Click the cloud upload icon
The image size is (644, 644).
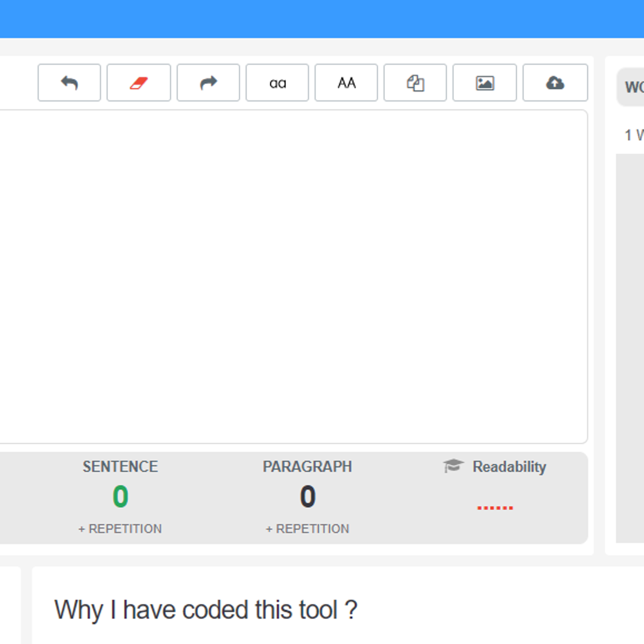tap(555, 83)
